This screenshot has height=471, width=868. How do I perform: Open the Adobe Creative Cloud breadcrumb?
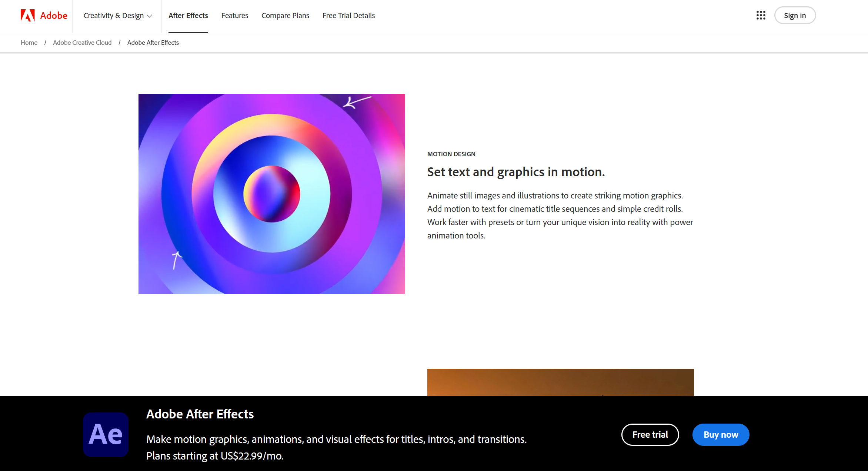click(x=82, y=43)
